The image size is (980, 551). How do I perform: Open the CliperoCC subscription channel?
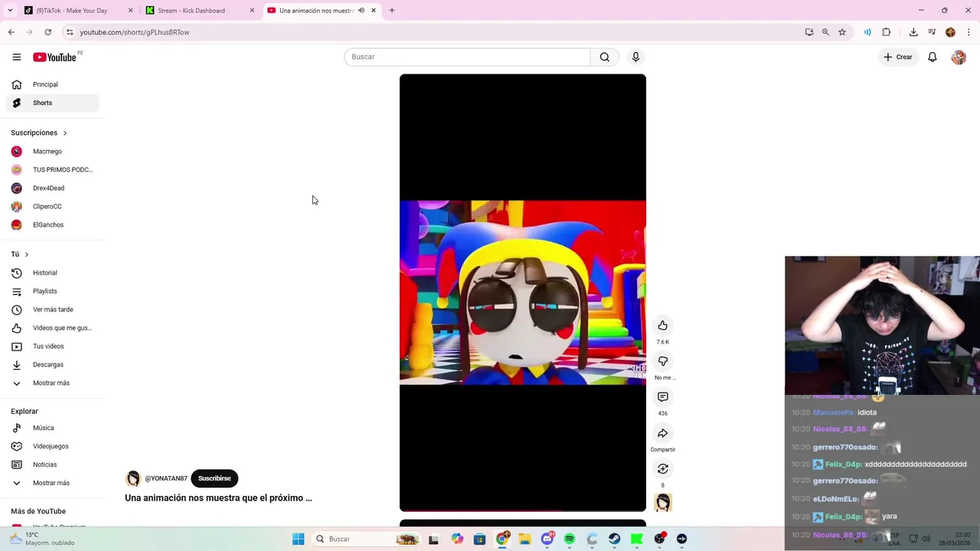coord(52,207)
